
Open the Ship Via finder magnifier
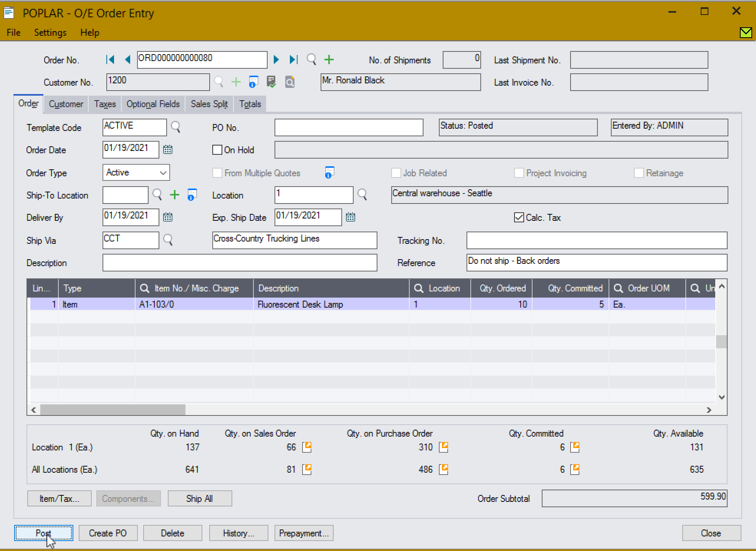[x=168, y=240]
